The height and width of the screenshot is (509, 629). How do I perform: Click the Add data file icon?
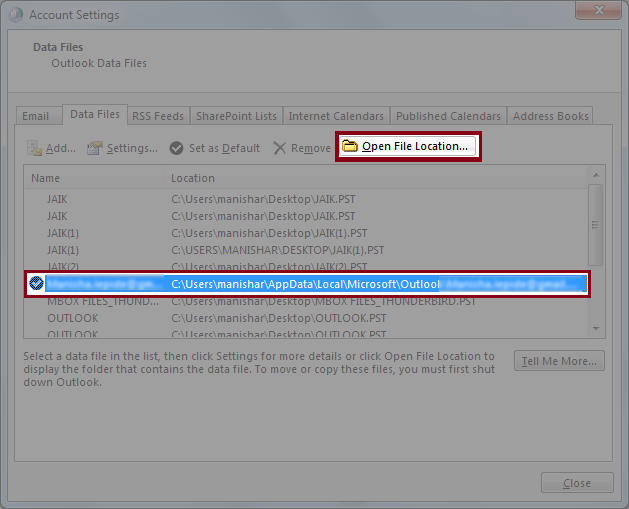[34, 148]
